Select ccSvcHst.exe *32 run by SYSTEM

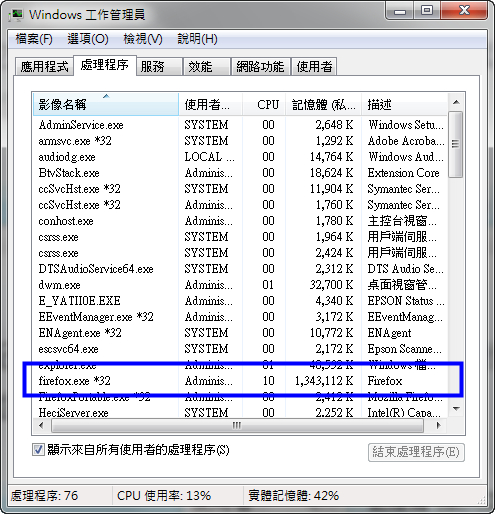pos(240,189)
